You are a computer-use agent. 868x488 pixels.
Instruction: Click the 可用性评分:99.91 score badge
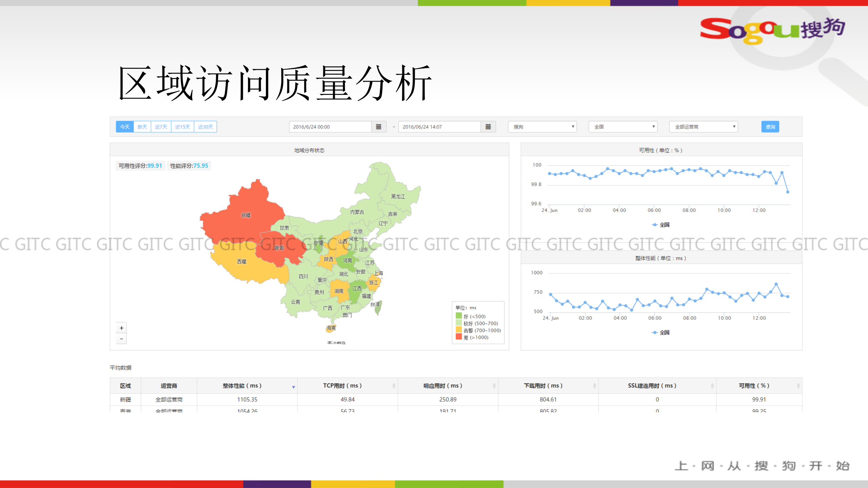(x=140, y=165)
